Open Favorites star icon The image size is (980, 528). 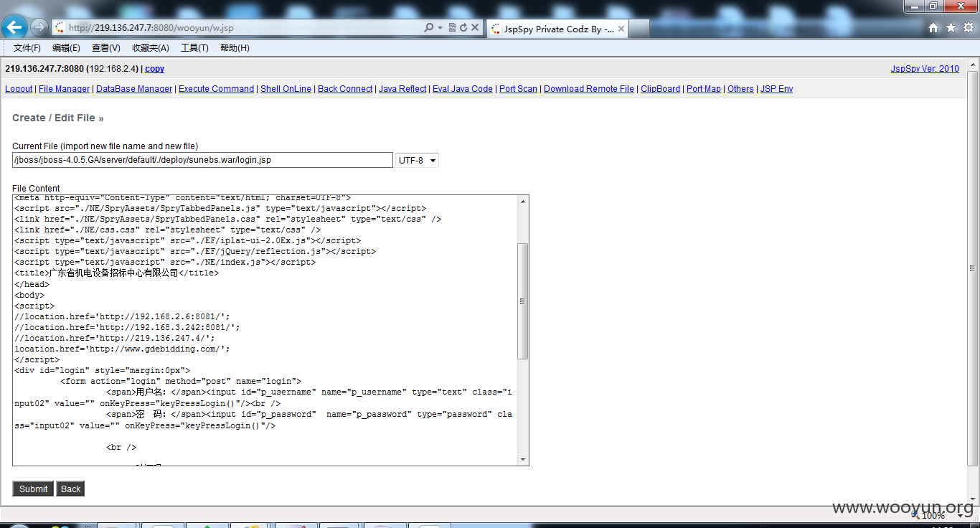(951, 28)
